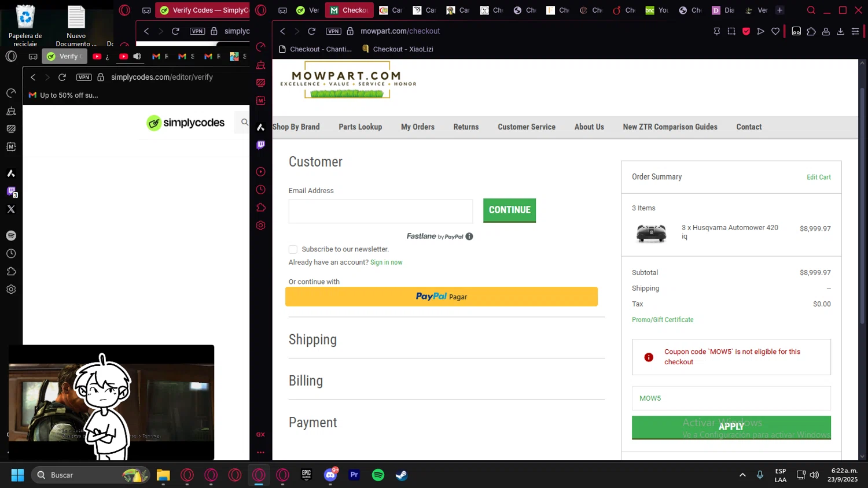This screenshot has width=868, height=488.
Task: Open a new tab in mowpart window
Action: [x=779, y=10]
